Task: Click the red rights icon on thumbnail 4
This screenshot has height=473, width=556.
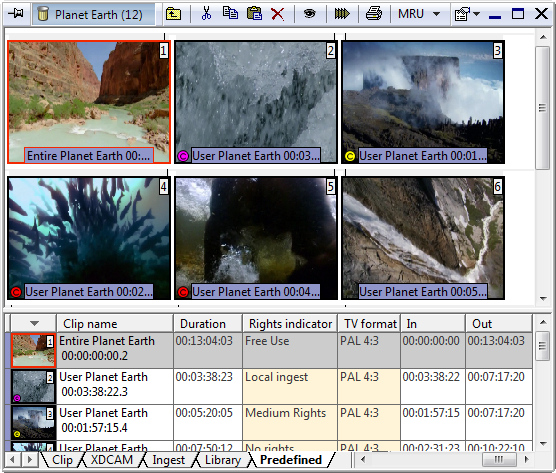Action: click(16, 292)
